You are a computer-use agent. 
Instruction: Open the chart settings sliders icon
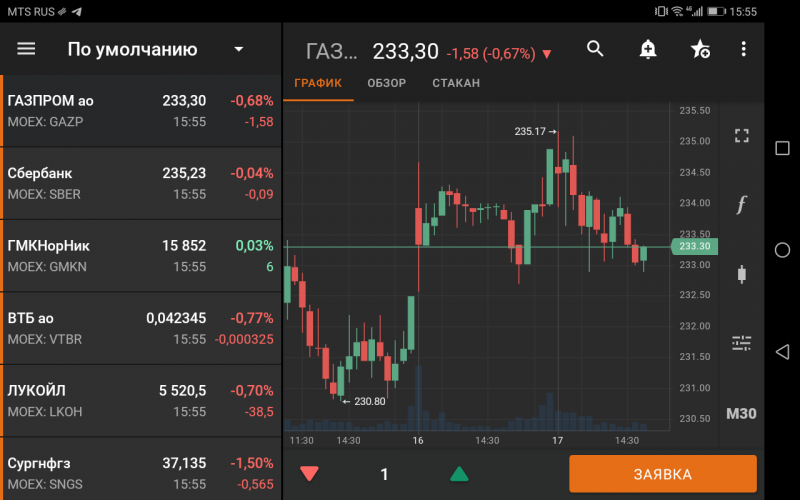pyautogui.click(x=741, y=343)
